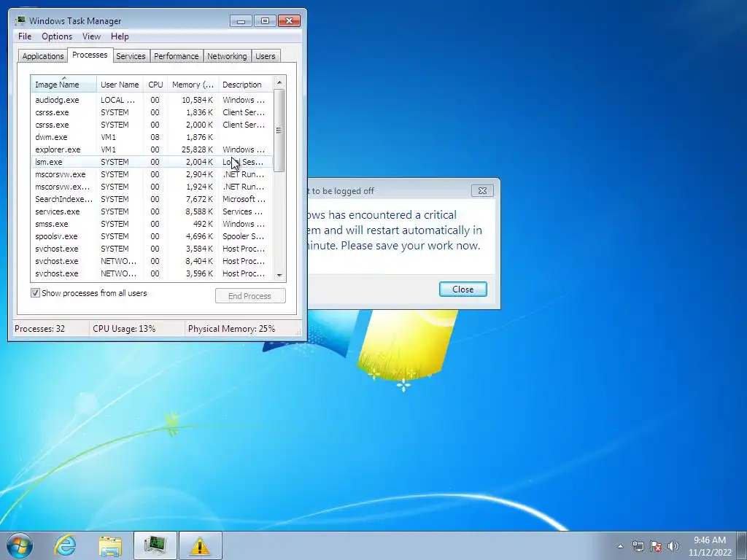Open Action Center flag icon
The height and width of the screenshot is (560, 747).
pyautogui.click(x=656, y=546)
